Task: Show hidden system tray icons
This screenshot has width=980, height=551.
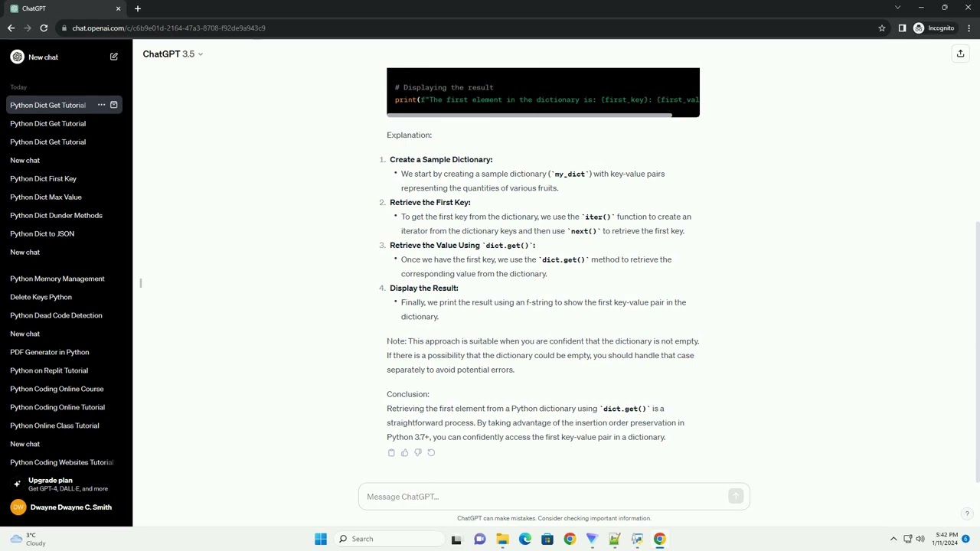Action: click(x=893, y=539)
